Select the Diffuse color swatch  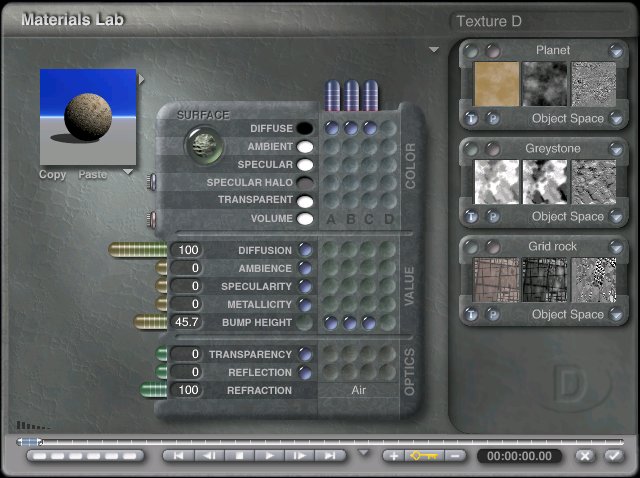(304, 128)
